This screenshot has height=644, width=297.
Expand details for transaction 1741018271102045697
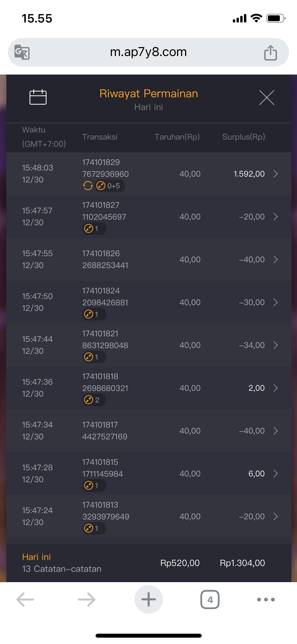[276, 217]
